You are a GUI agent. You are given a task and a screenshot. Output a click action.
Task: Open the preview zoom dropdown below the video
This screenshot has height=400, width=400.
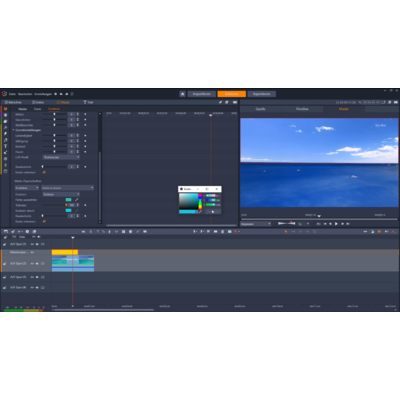click(256, 224)
